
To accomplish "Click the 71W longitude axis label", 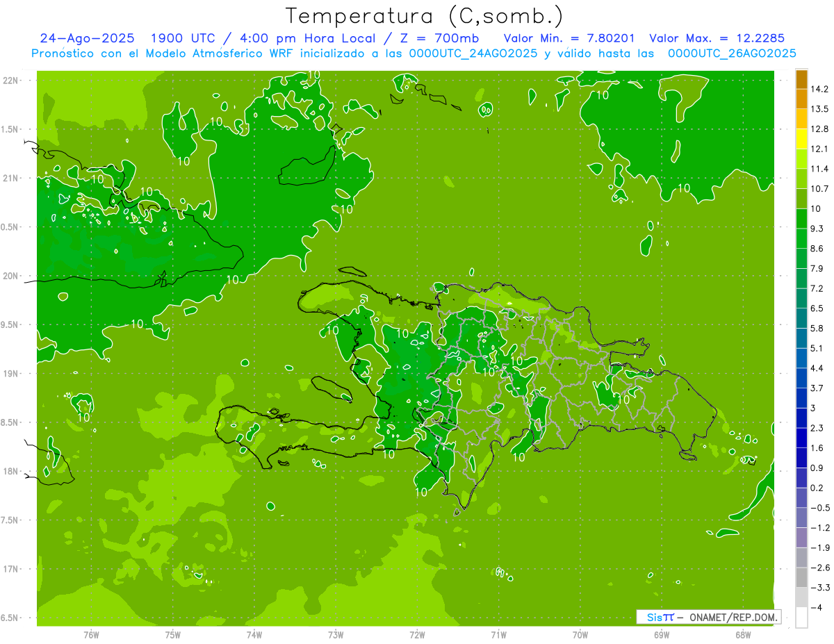I will [498, 635].
